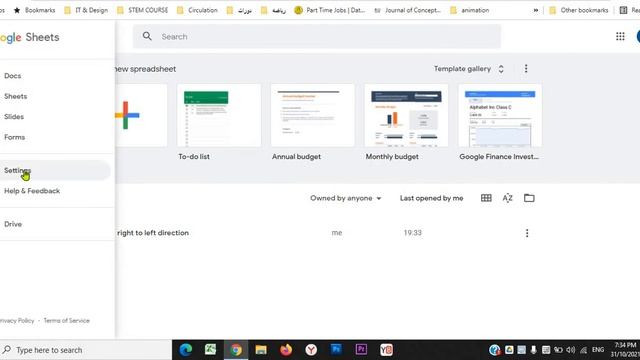Open the Part Time Jobs bookmark
The height and width of the screenshot is (360, 640).
coord(330,10)
